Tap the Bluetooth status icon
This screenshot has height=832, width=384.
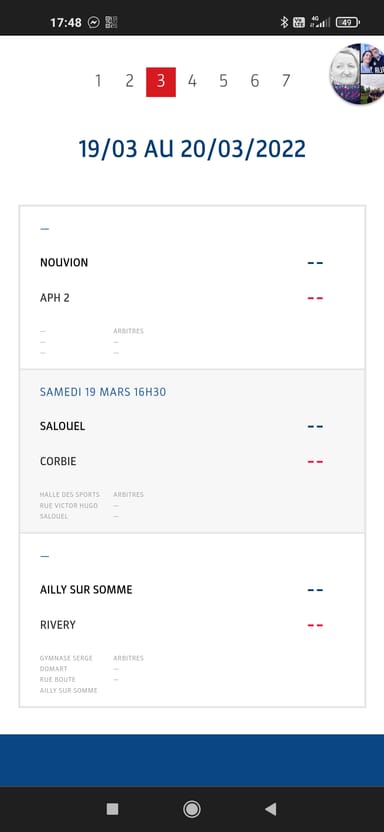coord(284,22)
